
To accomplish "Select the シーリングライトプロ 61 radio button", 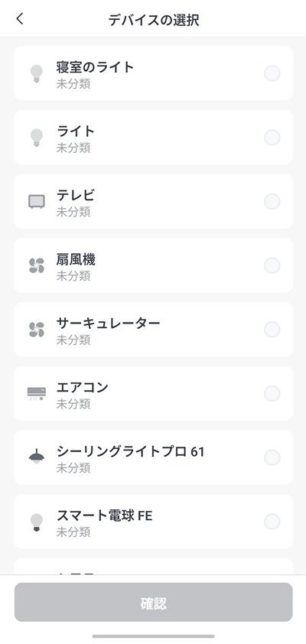I will (x=272, y=457).
